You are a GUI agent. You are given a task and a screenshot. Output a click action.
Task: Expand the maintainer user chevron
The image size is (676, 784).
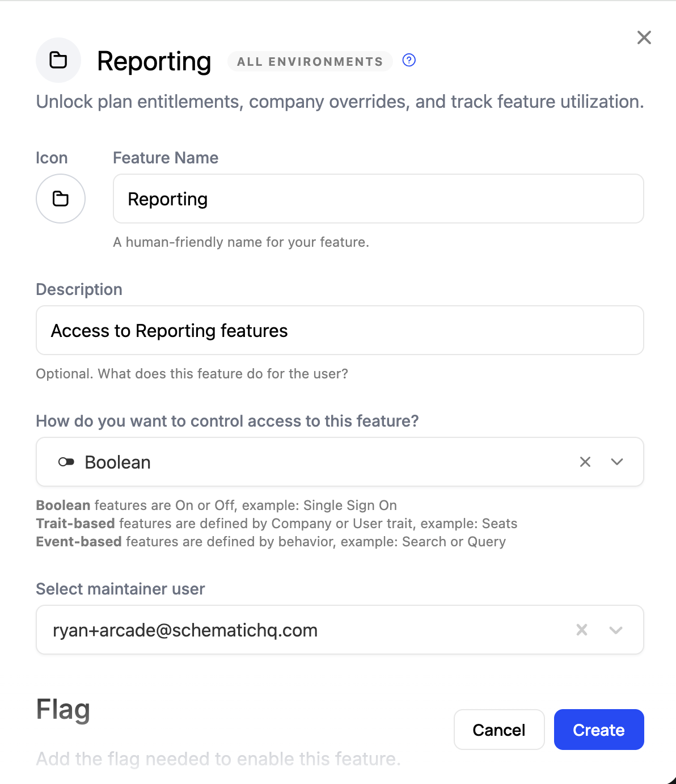[615, 630]
